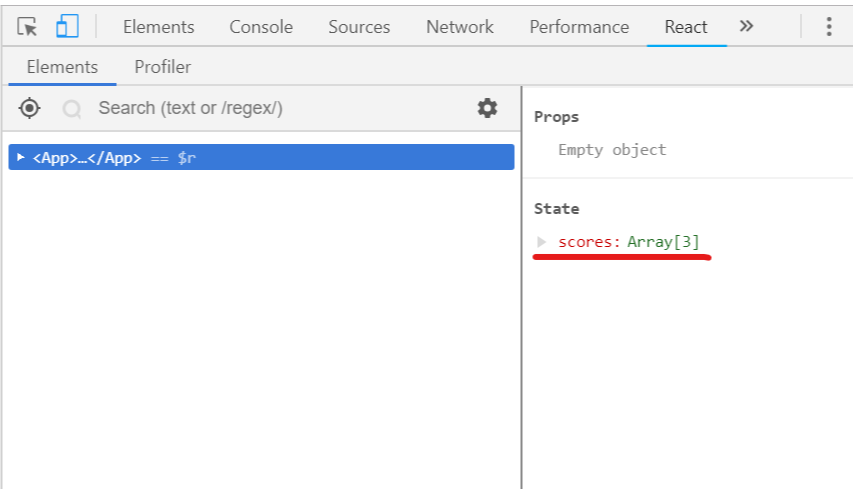Expand the scores array in State
853x489 pixels.
[x=542, y=242]
